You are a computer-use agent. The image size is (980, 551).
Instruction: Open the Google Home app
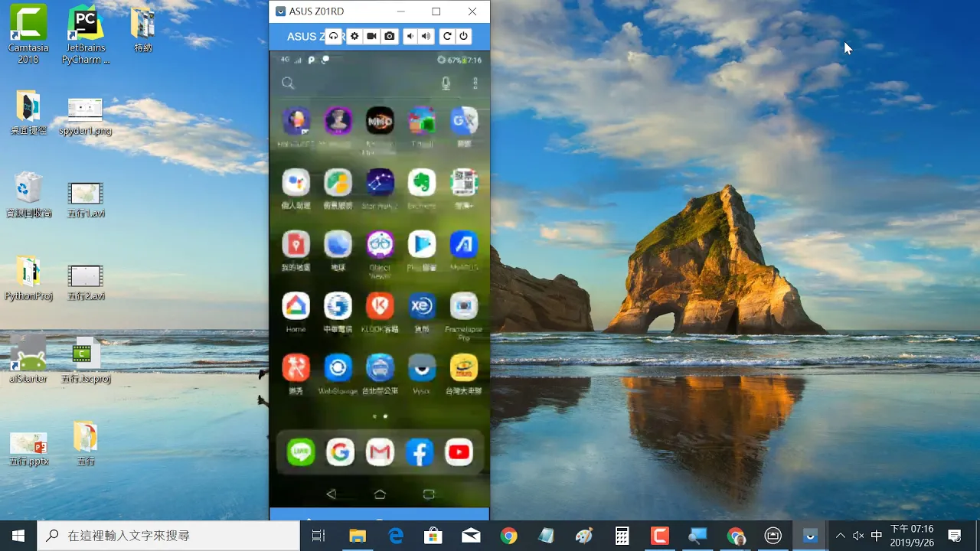point(296,306)
